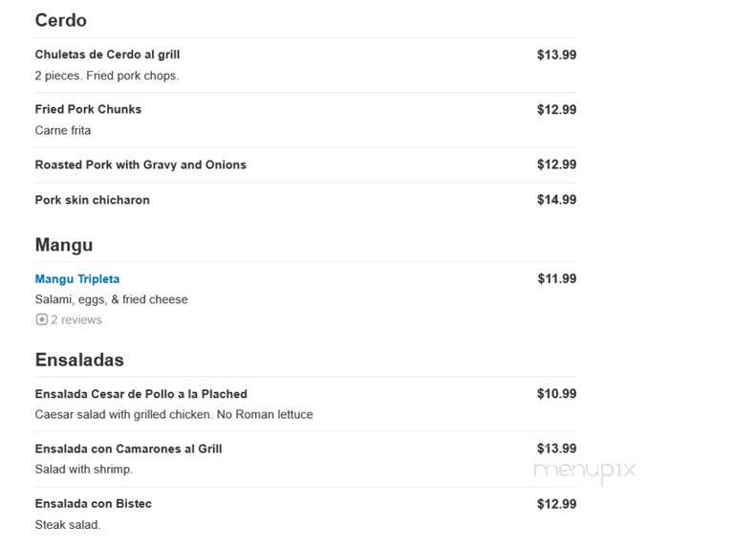756x549 pixels.
Task: Click the Cerdo section heading
Action: click(x=61, y=20)
